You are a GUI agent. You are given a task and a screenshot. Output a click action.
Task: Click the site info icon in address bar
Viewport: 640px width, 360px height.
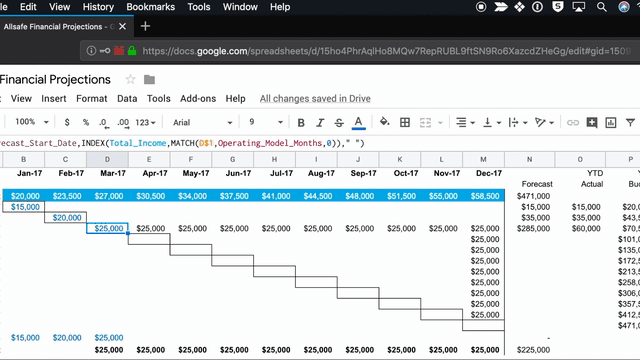tap(91, 51)
